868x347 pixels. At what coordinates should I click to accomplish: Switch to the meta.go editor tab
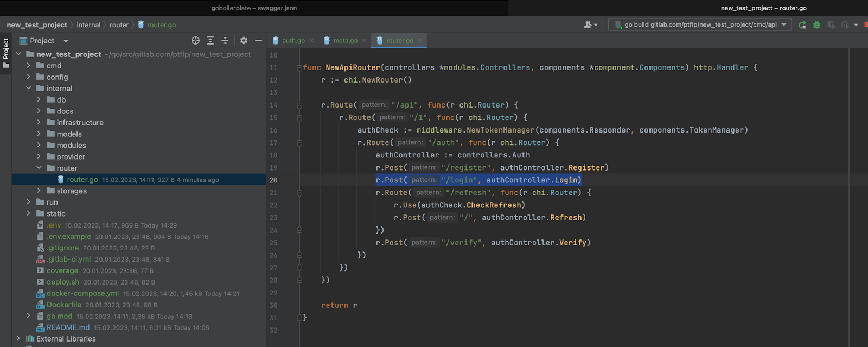(x=345, y=41)
